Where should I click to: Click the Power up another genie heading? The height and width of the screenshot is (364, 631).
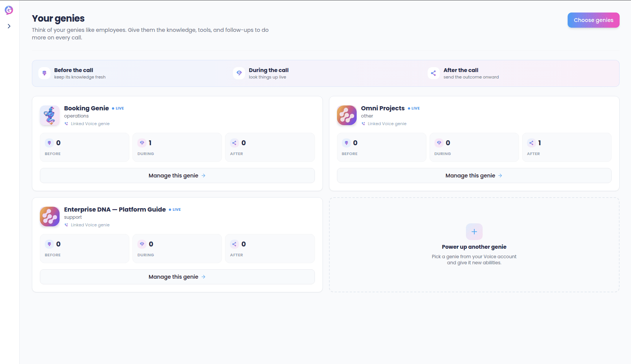coord(474,247)
